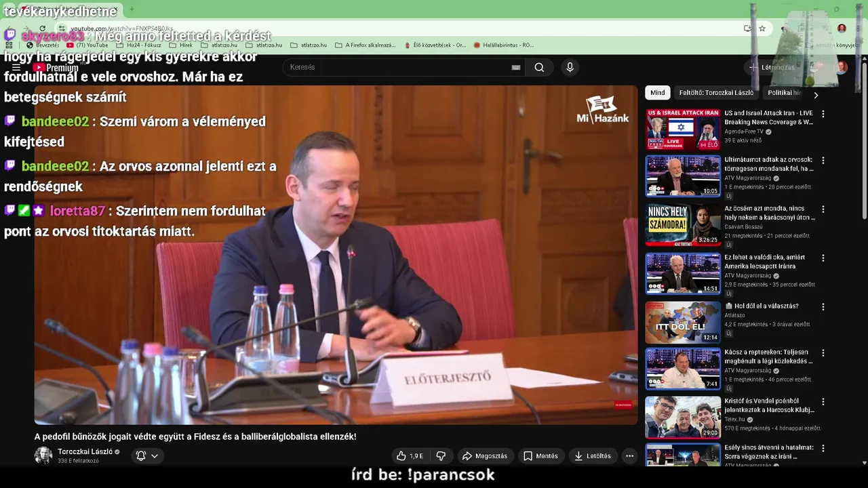Click the Megosztás share button

484,456
